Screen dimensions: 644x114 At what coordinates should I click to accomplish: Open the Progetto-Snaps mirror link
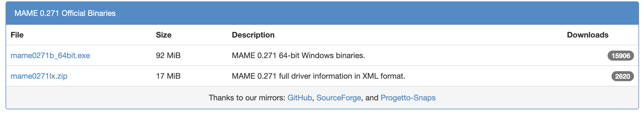pyautogui.click(x=408, y=98)
